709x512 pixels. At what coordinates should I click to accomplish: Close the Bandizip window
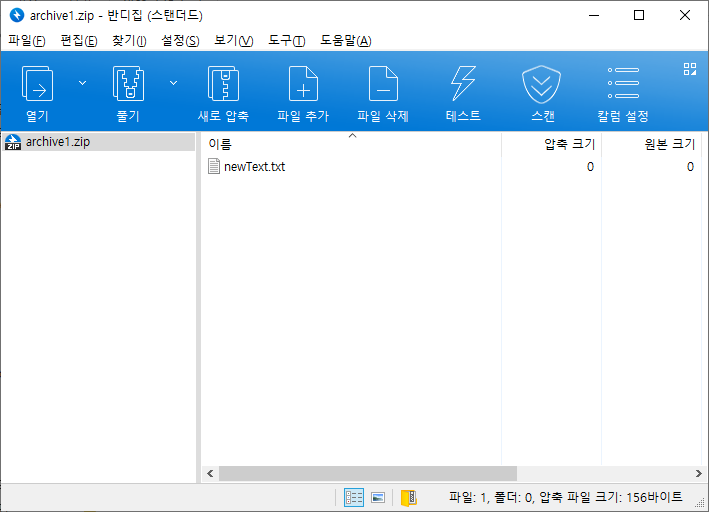685,15
